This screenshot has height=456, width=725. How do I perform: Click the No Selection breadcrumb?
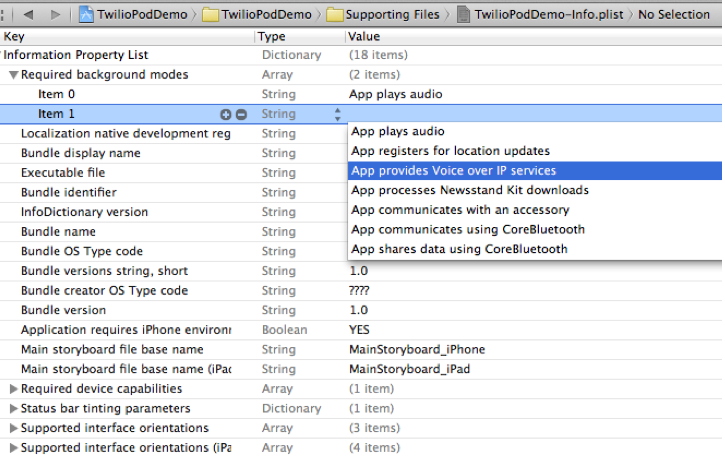point(674,15)
